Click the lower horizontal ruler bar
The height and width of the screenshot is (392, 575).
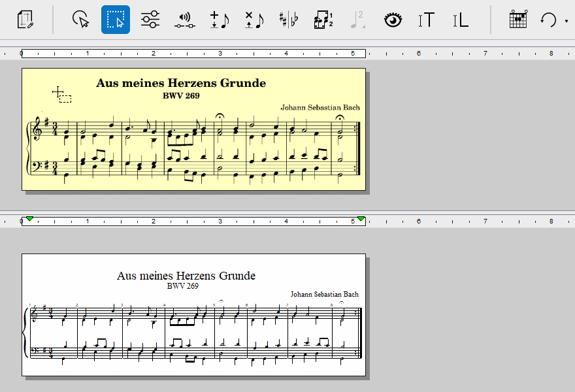tap(193, 221)
